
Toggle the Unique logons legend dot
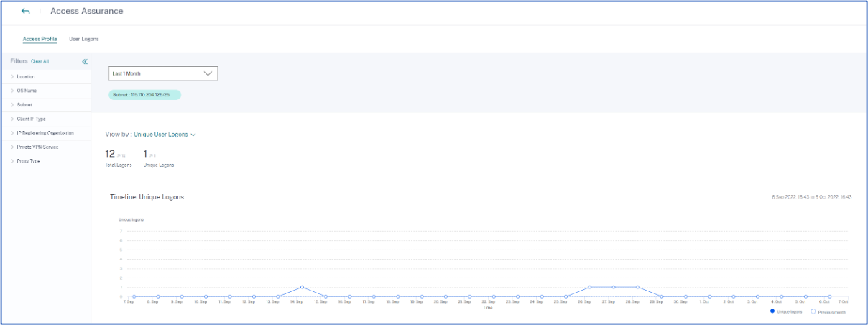(772, 311)
